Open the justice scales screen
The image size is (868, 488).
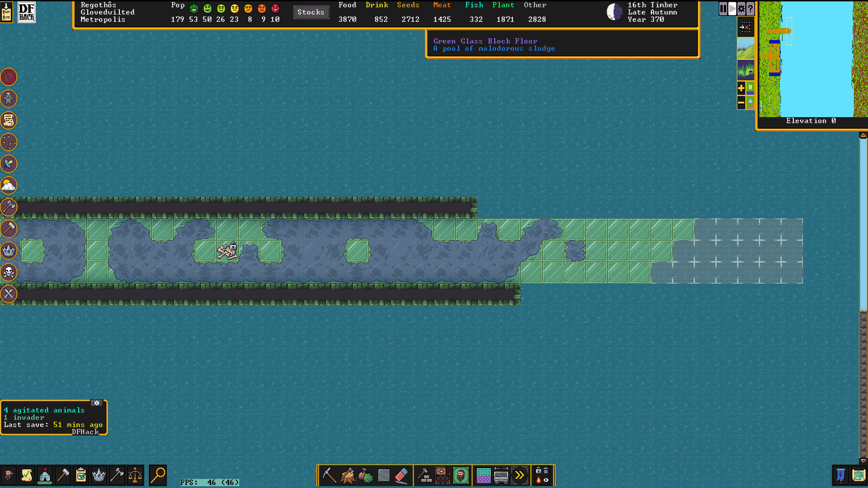(x=135, y=475)
